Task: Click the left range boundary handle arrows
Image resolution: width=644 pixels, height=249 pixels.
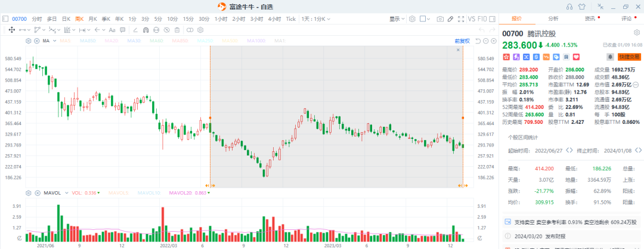Action: click(210, 186)
